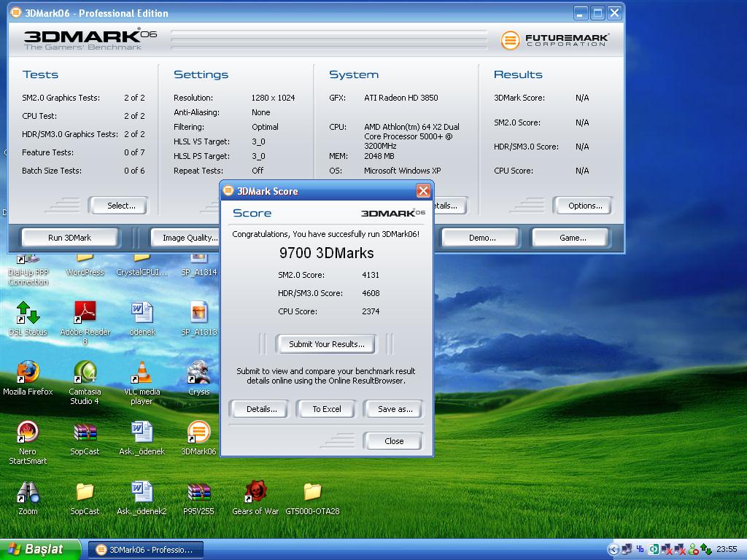
Task: Open GT5000-OTA28 folder
Action: tap(312, 497)
